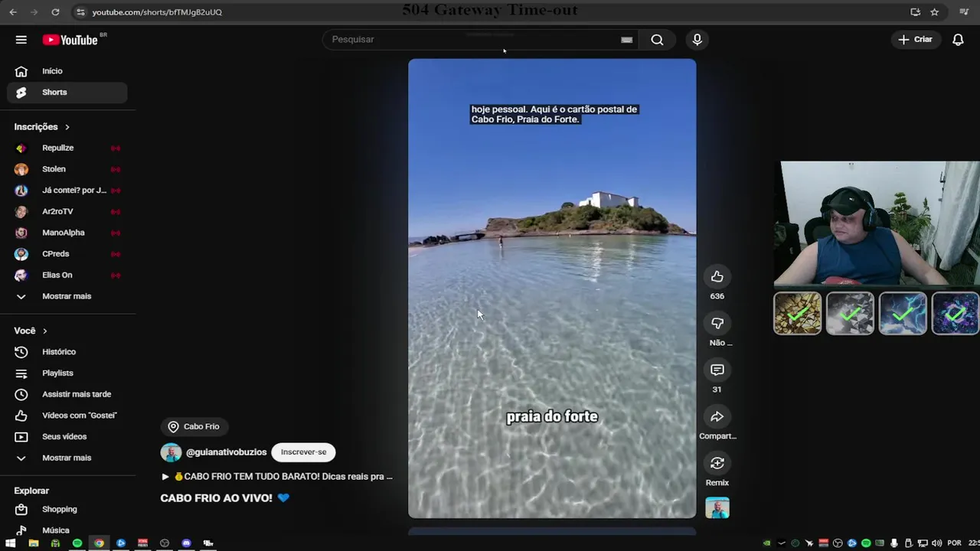Open the virtual keyboard in search box
The image size is (980, 551).
[x=626, y=40]
